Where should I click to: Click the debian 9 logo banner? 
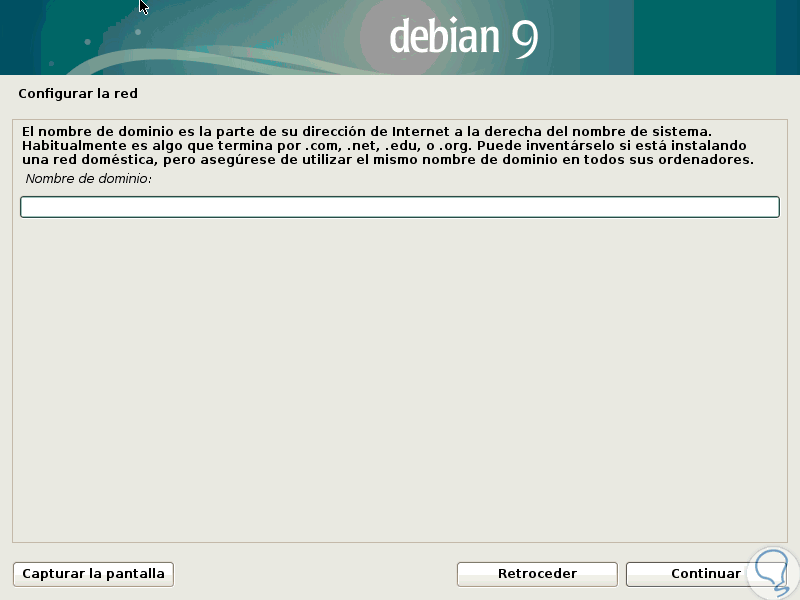(400, 37)
